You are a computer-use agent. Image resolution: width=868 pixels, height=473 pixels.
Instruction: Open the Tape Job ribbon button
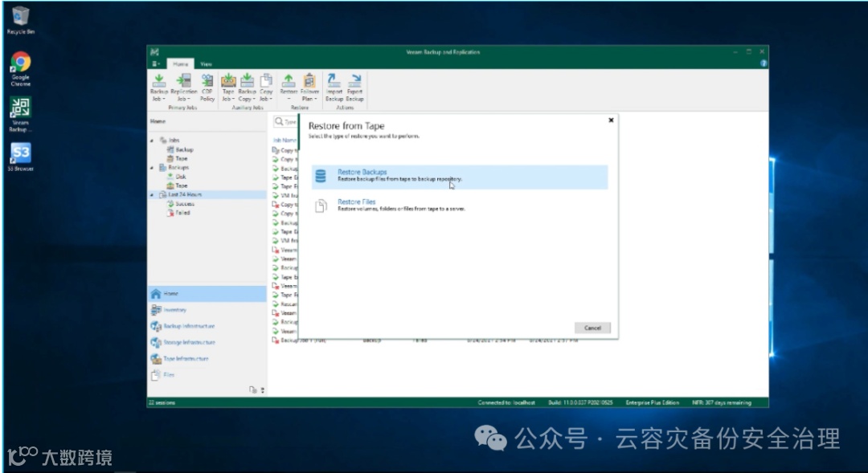point(228,88)
